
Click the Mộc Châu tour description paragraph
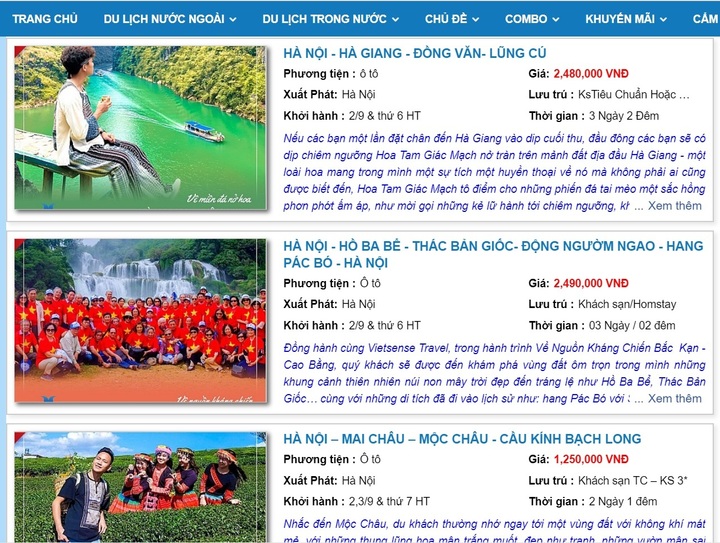click(494, 530)
